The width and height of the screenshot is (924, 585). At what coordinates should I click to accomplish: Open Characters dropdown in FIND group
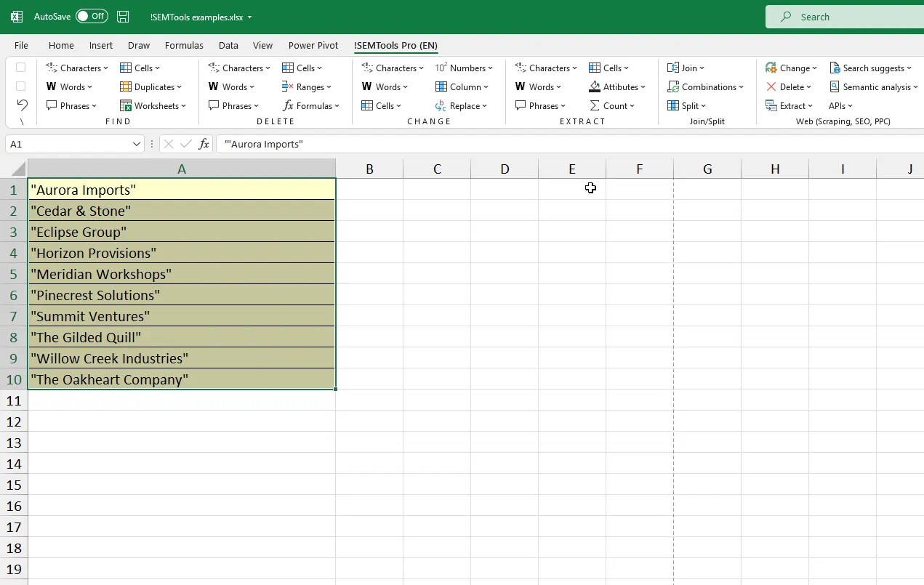pyautogui.click(x=77, y=68)
